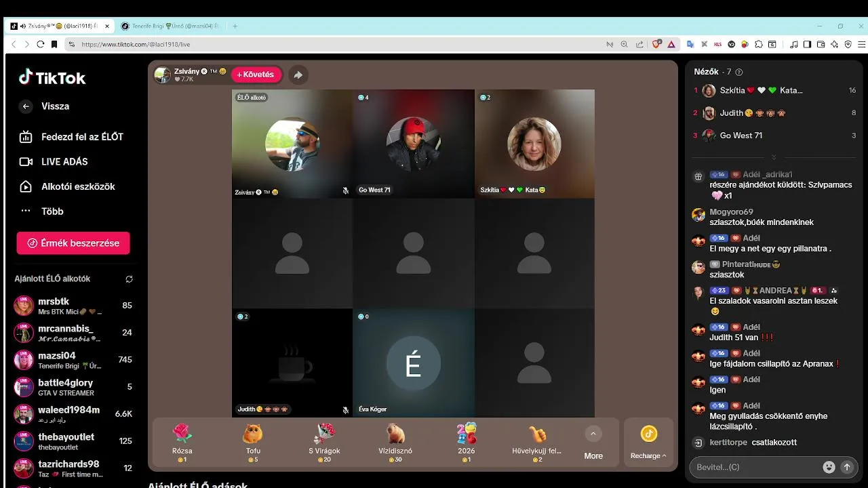Viewport: 868px width, 488px height.
Task: Open Brave Shields lion icon
Action: click(x=656, y=44)
